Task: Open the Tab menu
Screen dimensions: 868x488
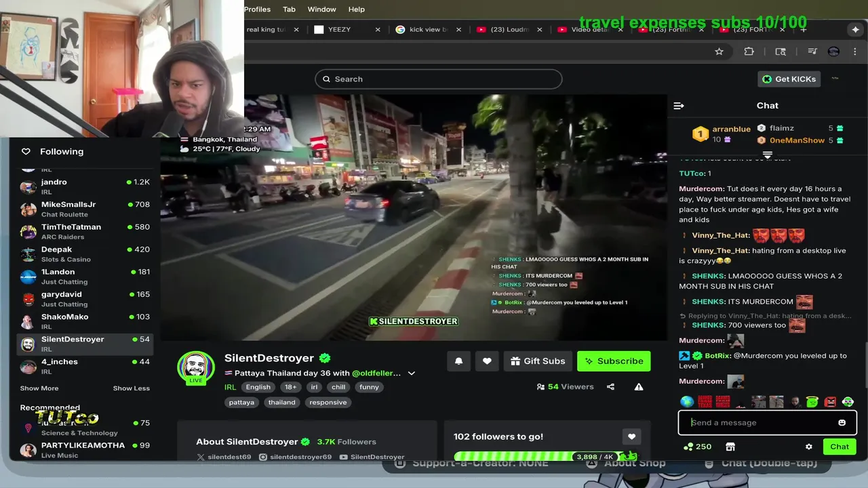Action: click(289, 9)
